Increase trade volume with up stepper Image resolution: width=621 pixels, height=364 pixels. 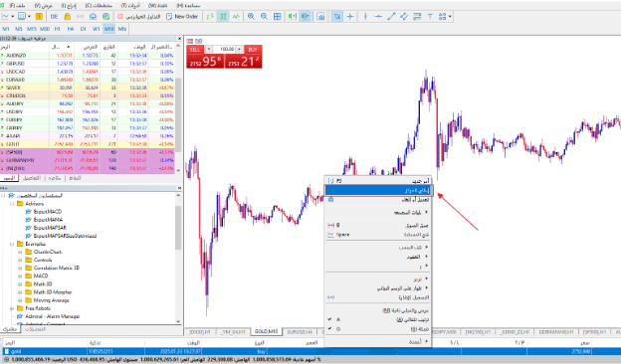[239, 49]
